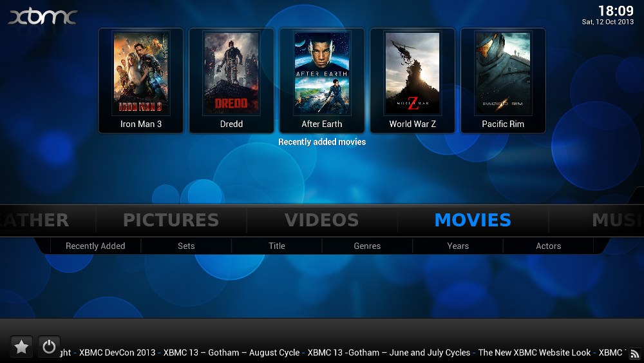Click 'XBMC DevCon 2013' ticker headline
This screenshot has height=363, width=644.
coord(117,352)
